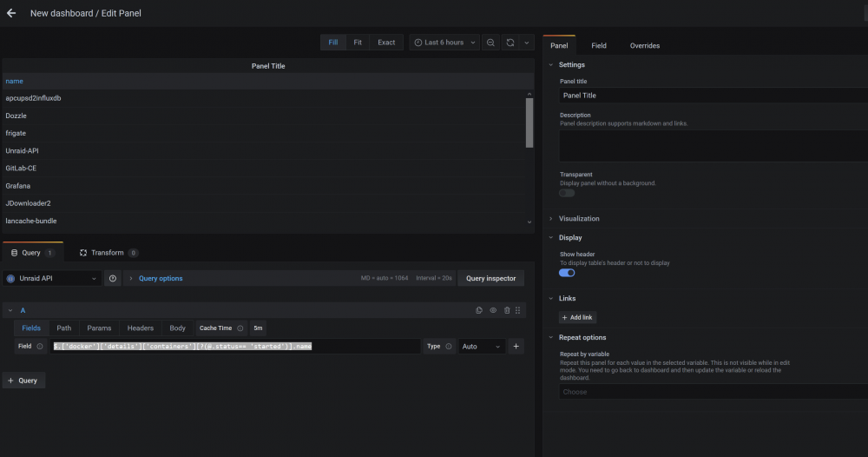
Task: Hide query A with the eye icon
Action: tap(493, 311)
